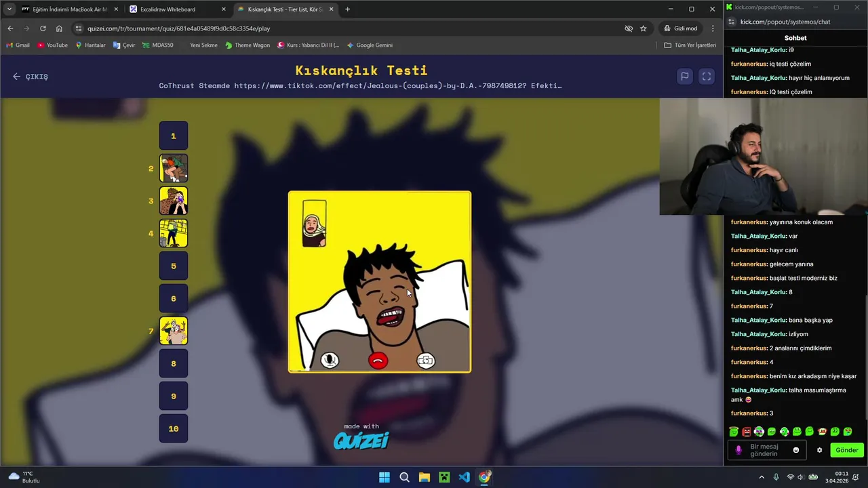This screenshot has height=488, width=868.
Task: Click the browser back arrow
Action: [10, 28]
